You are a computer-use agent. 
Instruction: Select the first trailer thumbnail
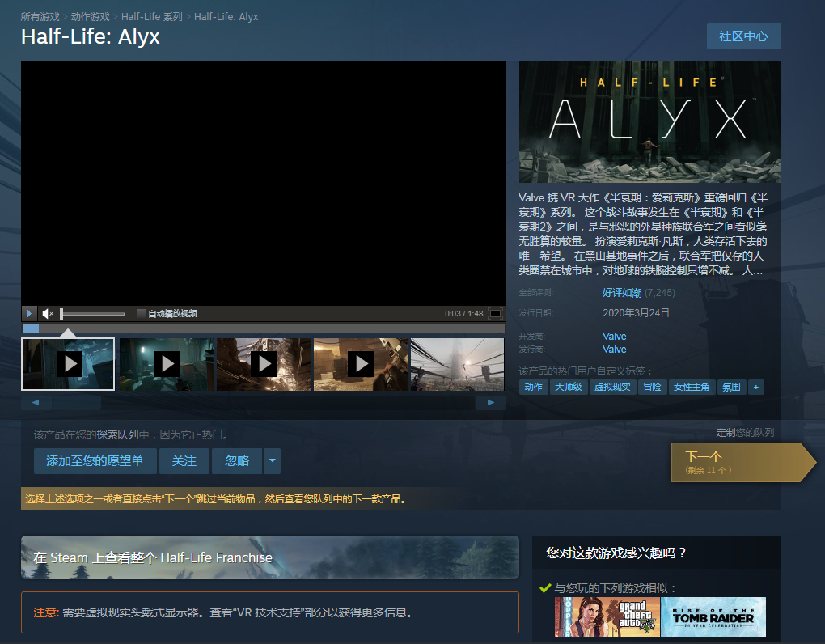click(x=68, y=364)
